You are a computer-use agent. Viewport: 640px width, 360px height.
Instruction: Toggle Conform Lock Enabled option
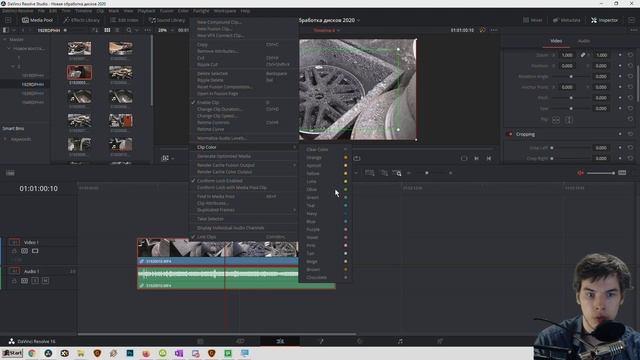244,181
